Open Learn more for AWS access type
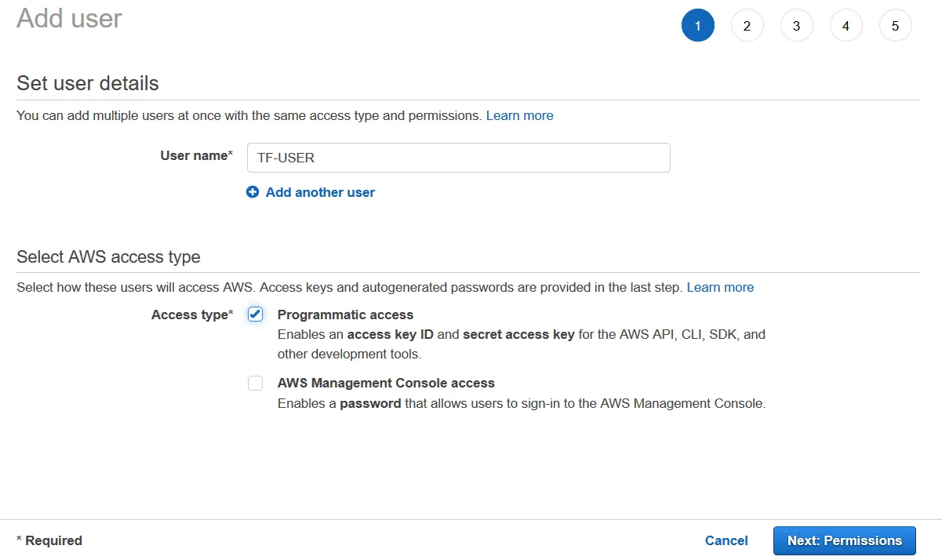 pyautogui.click(x=720, y=287)
